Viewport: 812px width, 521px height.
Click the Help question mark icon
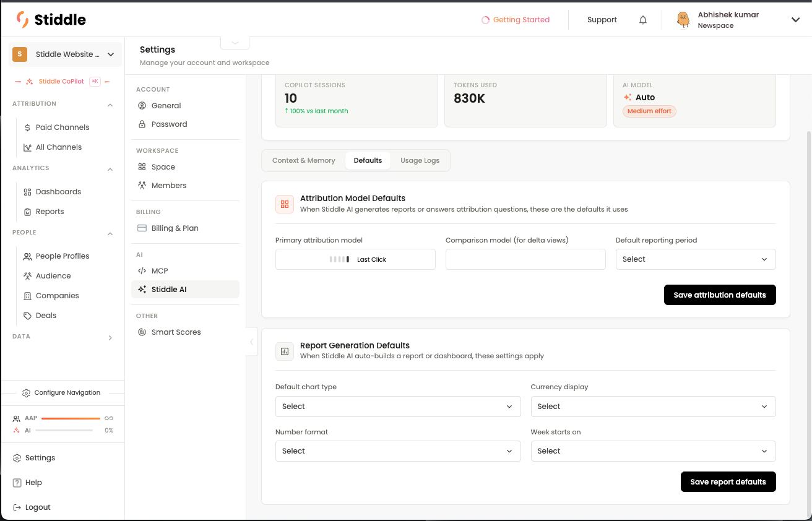coord(17,483)
